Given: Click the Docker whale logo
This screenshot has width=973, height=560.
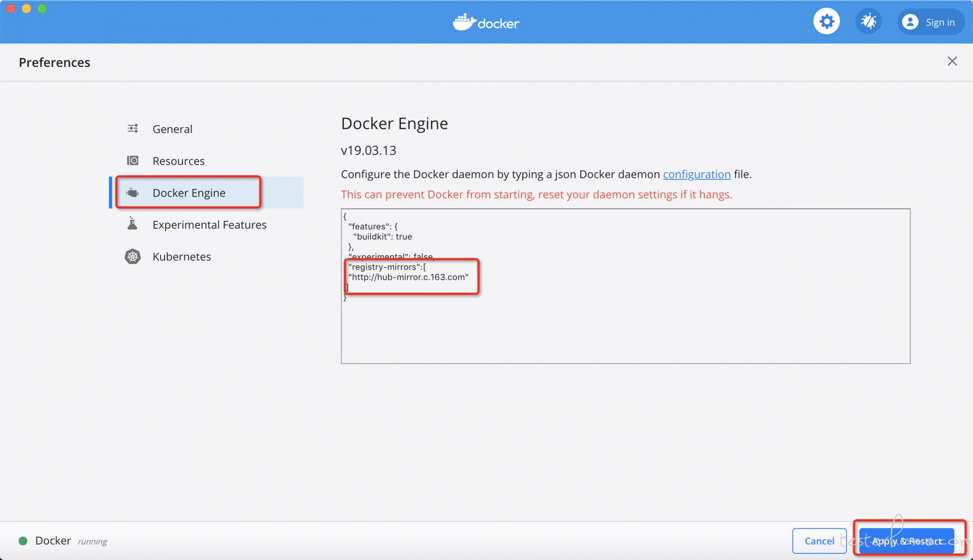Looking at the screenshot, I should pyautogui.click(x=486, y=22).
